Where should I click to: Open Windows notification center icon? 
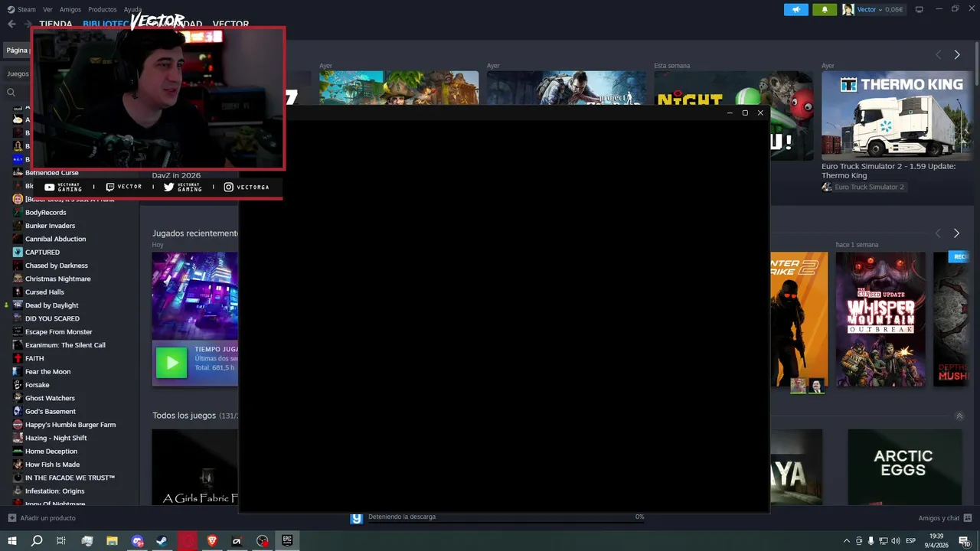point(965,541)
